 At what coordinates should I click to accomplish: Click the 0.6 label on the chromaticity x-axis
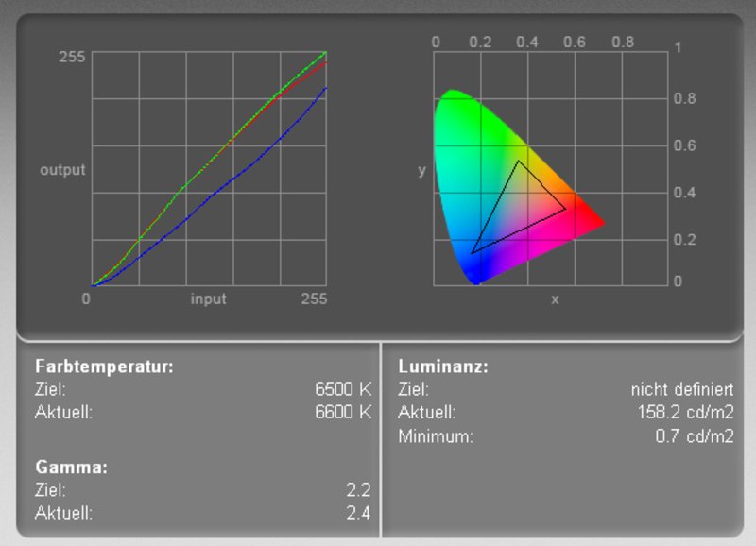tap(575, 43)
